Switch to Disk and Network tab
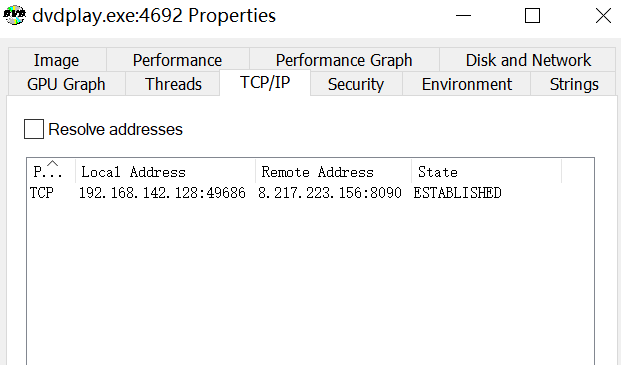Viewport: 621px width, 365px height. (528, 60)
